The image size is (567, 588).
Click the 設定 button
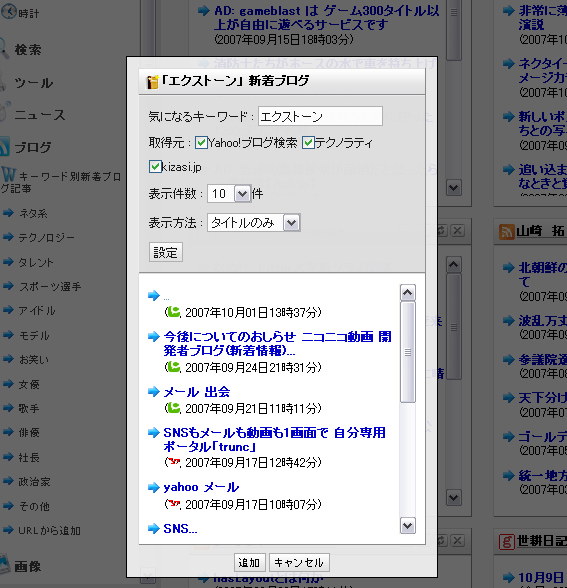166,252
